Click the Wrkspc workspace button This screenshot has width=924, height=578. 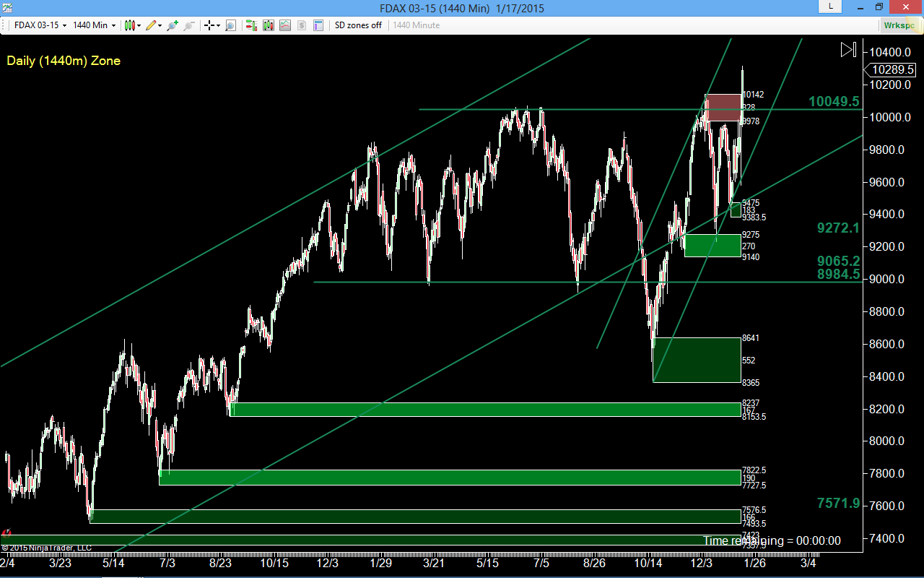tap(899, 25)
